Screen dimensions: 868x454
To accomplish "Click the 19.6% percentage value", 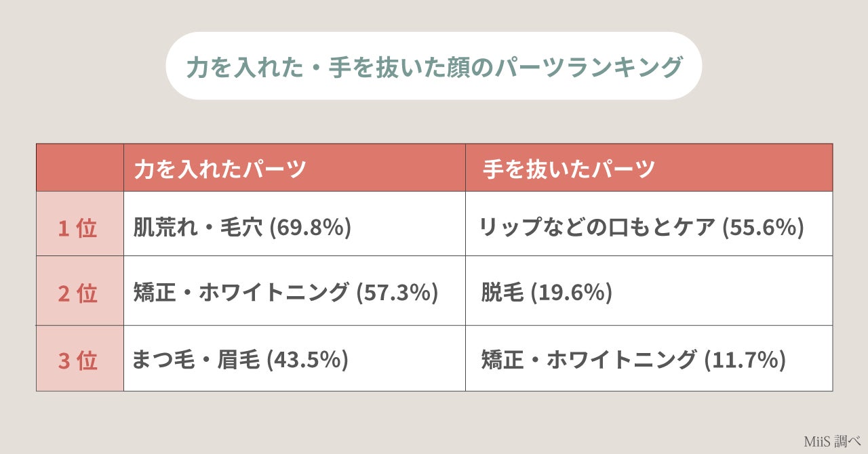I will (x=571, y=293).
